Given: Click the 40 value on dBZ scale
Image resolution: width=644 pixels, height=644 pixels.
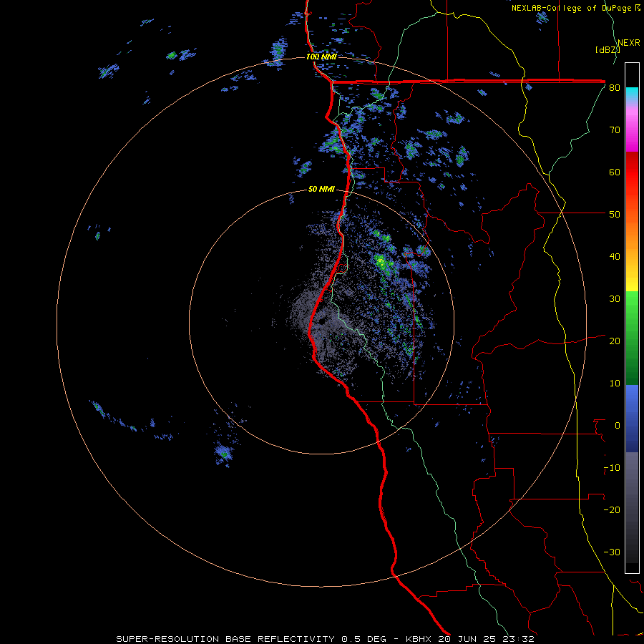Looking at the screenshot, I should (x=615, y=257).
